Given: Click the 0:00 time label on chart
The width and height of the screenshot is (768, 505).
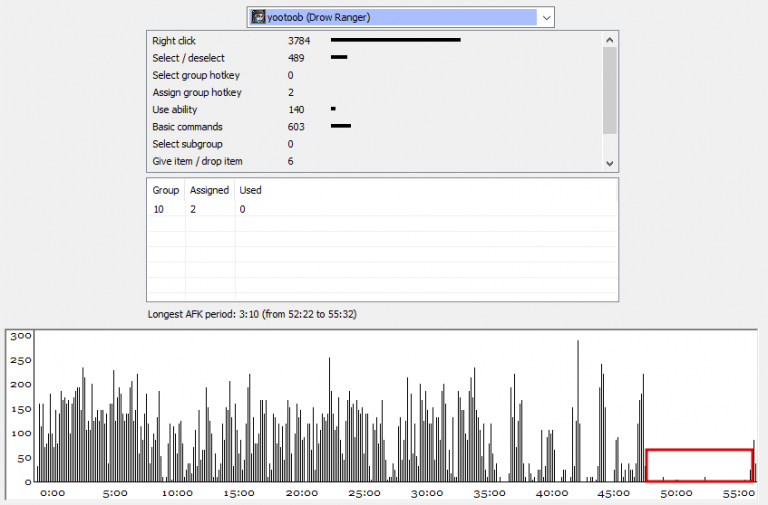Looking at the screenshot, I should (52, 493).
